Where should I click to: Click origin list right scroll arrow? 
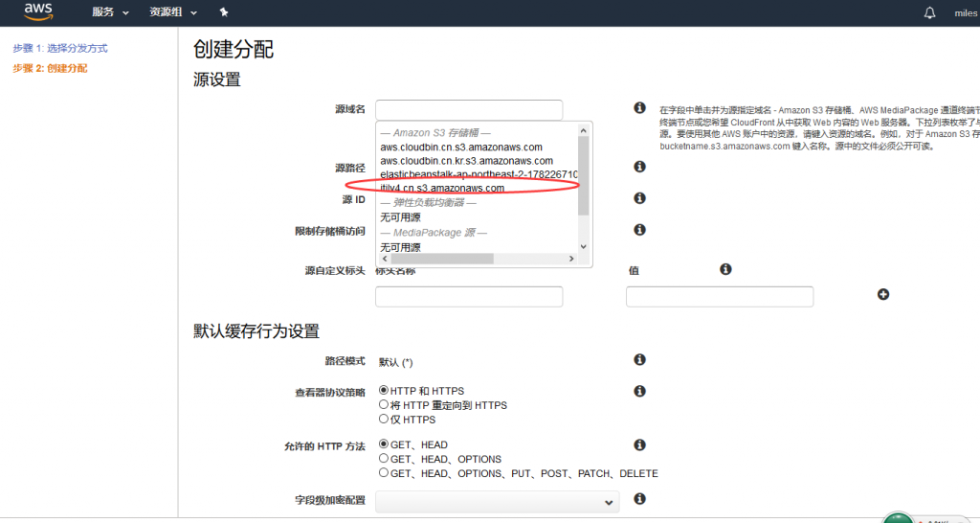(571, 259)
